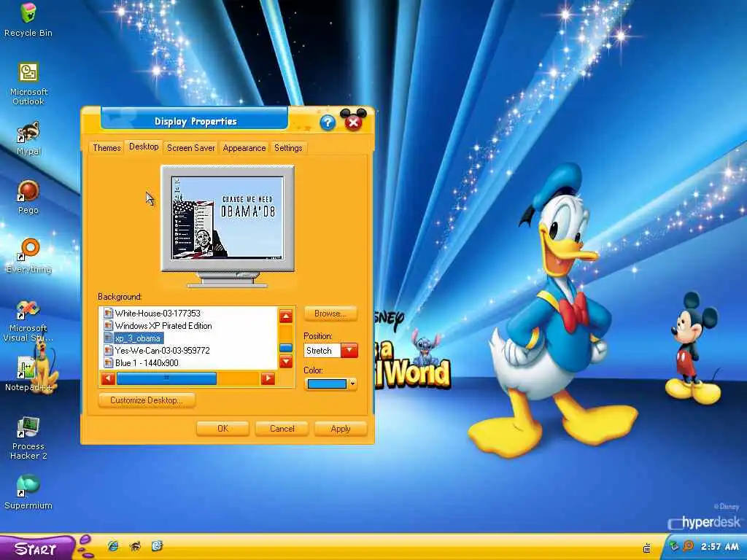Open the Recycle Bin desktop icon

28,20
